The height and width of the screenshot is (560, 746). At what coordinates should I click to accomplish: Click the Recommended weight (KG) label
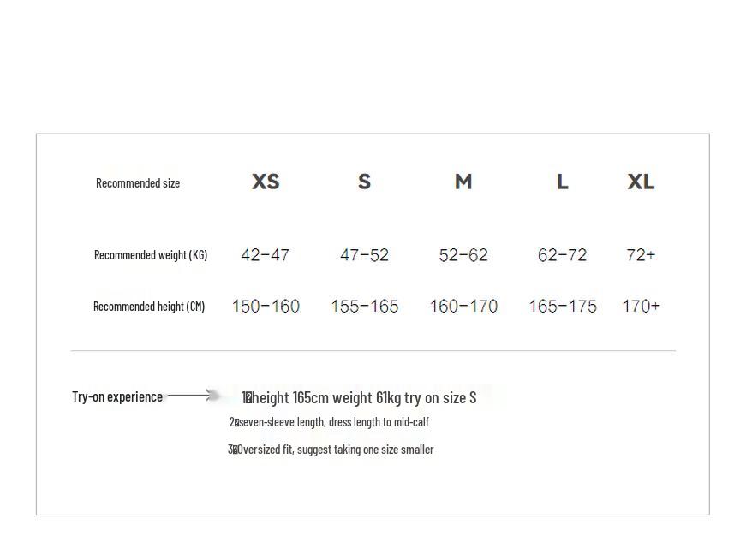coord(151,255)
